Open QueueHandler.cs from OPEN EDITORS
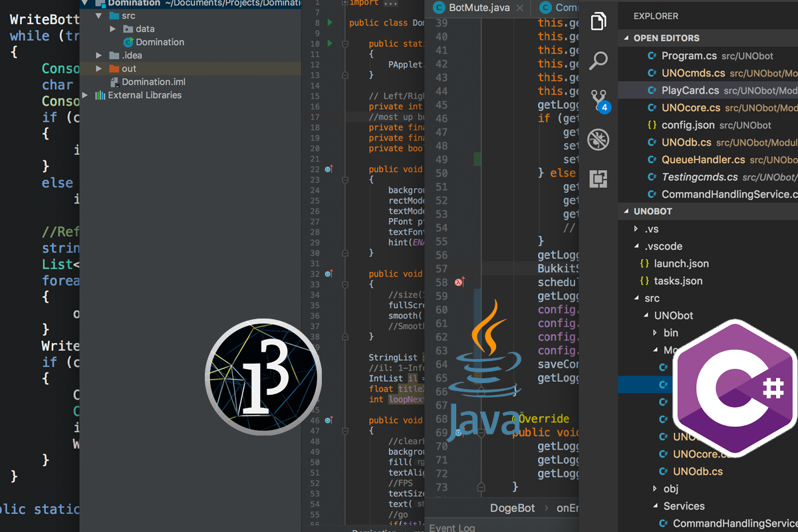The height and width of the screenshot is (532, 798). (x=704, y=160)
